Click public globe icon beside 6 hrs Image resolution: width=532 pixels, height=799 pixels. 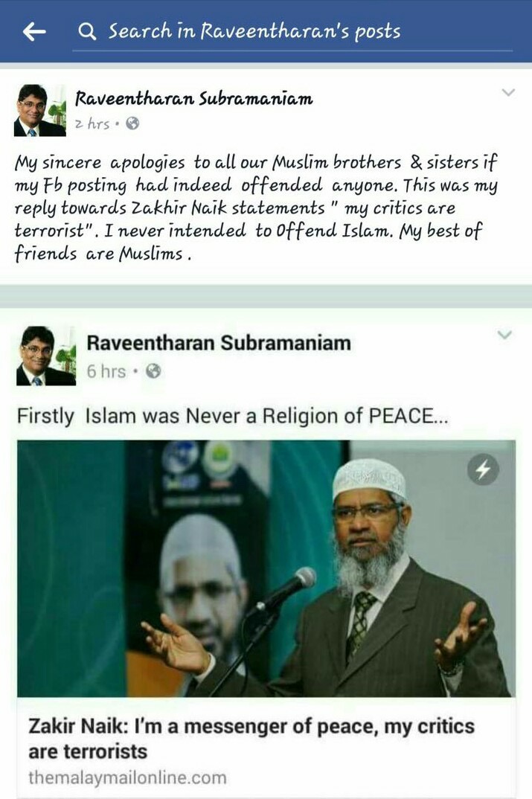click(x=153, y=371)
